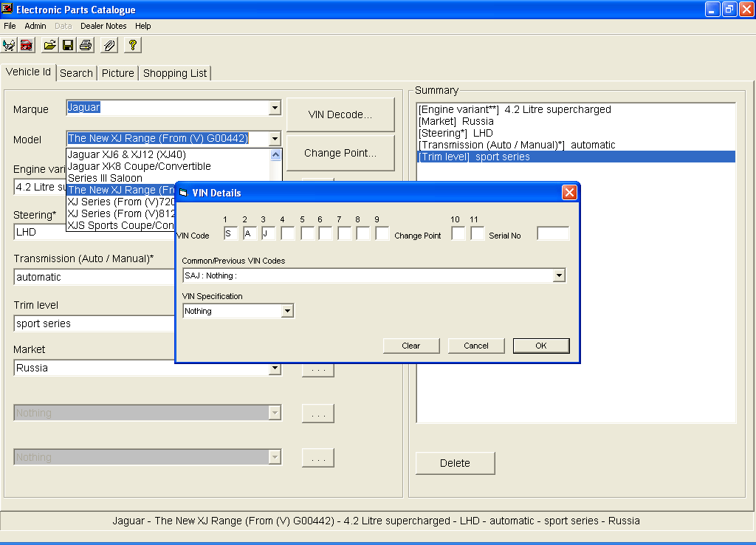Switch to the Search tab
Image resolution: width=756 pixels, height=545 pixels.
pos(76,73)
